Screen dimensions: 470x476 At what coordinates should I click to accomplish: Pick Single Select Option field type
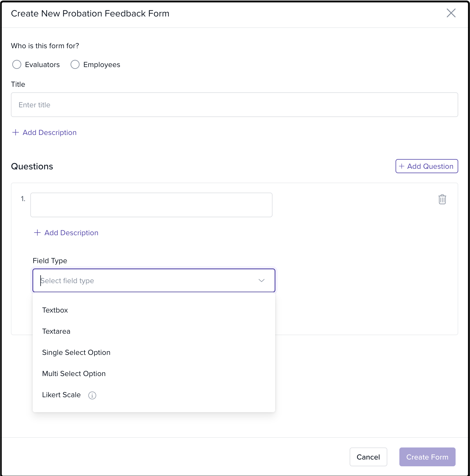(76, 353)
